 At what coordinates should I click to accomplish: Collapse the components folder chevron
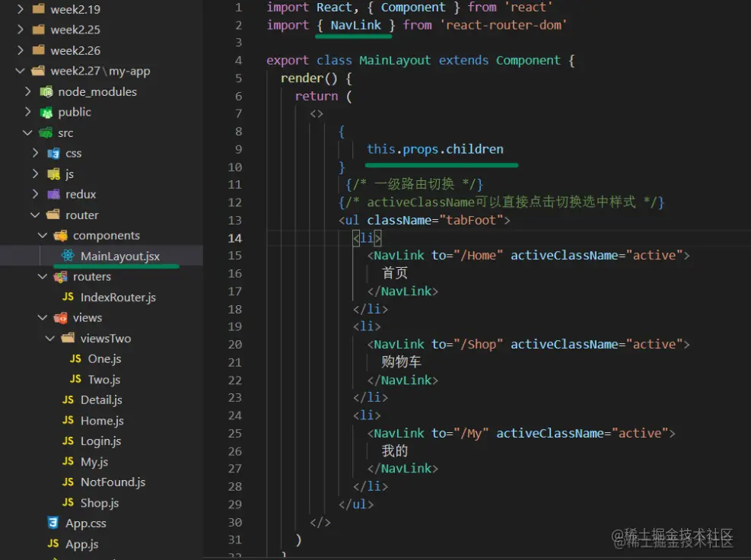click(x=43, y=235)
